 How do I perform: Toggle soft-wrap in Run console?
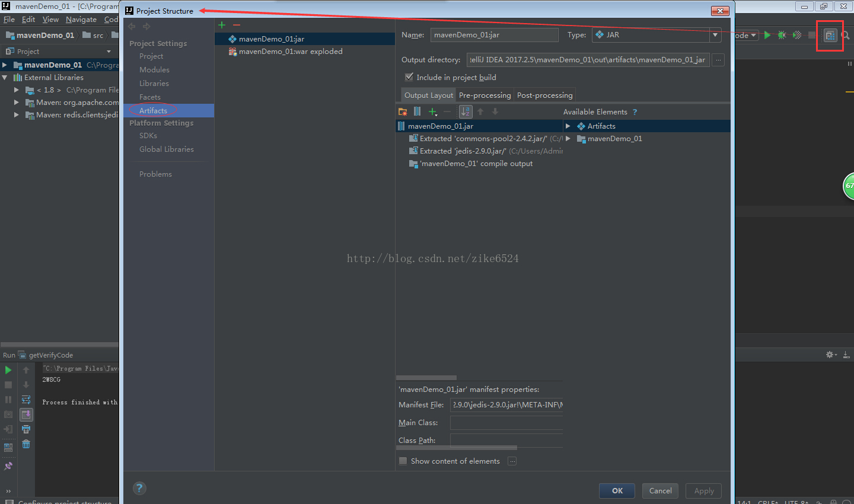tap(26, 400)
